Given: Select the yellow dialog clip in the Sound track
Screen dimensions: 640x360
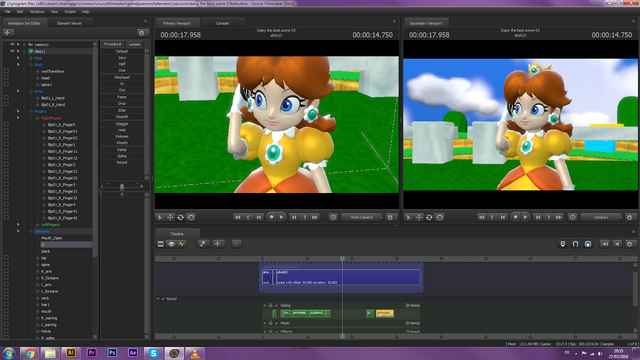Looking at the screenshot, I should [x=385, y=313].
